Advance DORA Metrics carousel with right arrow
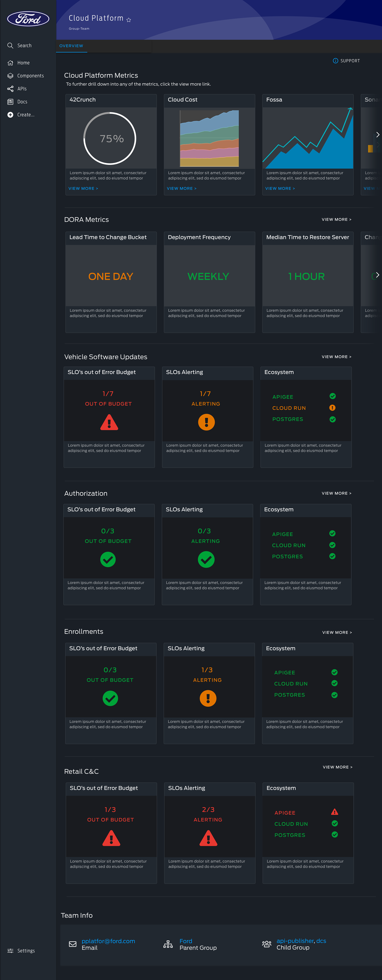Screen dimensions: 382x980 tap(377, 275)
